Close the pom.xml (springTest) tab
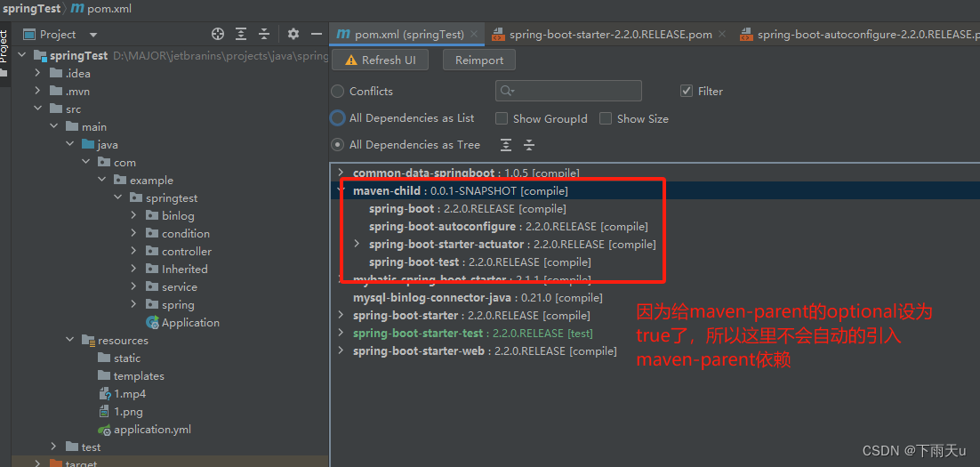Viewport: 980px width, 467px height. coord(474,35)
